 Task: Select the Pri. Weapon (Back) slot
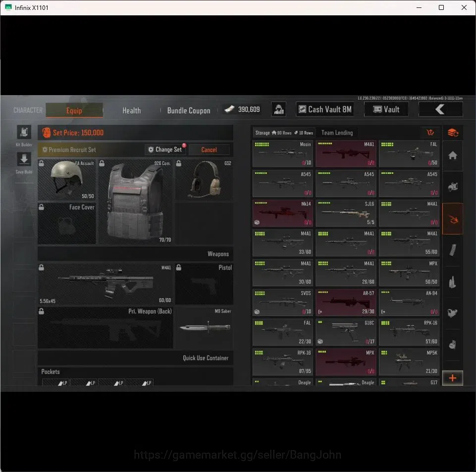(106, 327)
